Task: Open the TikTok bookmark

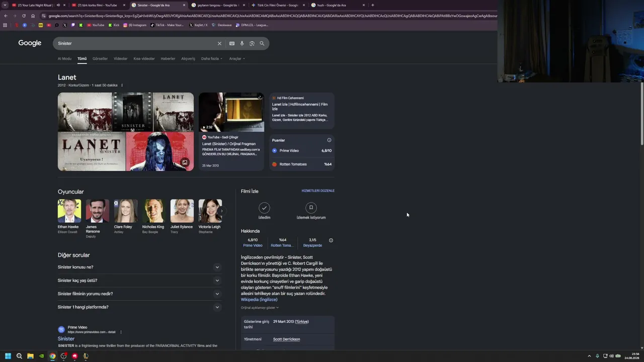Action: coord(167,25)
